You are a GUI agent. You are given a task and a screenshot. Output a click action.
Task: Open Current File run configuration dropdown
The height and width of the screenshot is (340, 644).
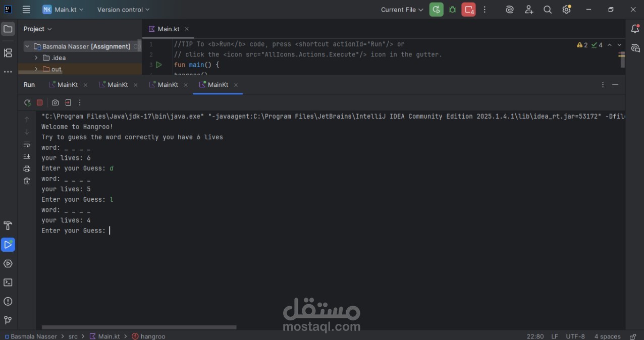point(402,10)
